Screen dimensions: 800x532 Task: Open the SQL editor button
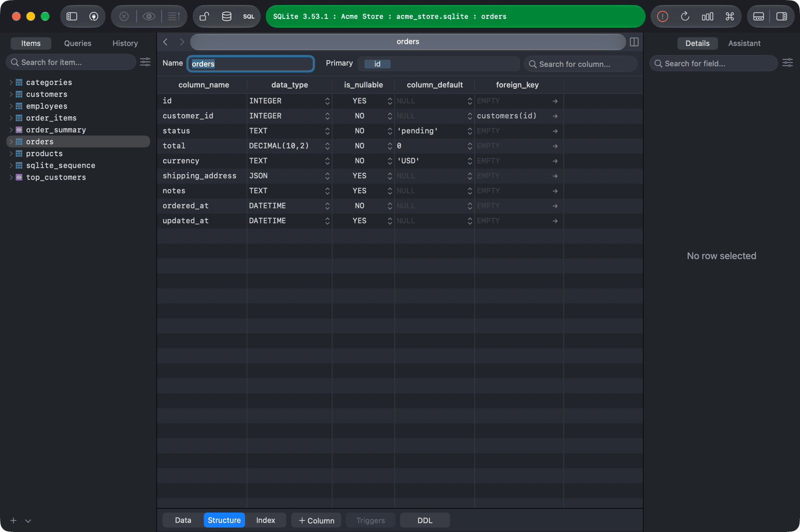click(249, 16)
